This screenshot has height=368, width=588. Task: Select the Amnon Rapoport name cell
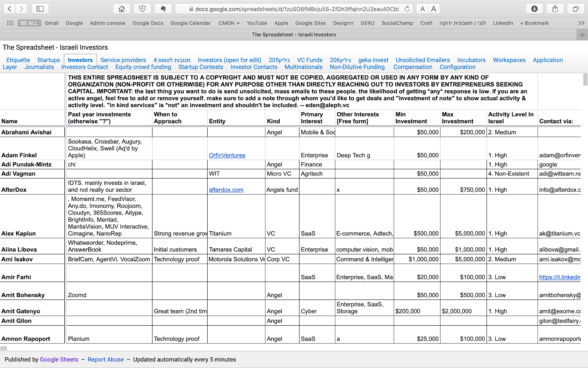click(x=32, y=335)
